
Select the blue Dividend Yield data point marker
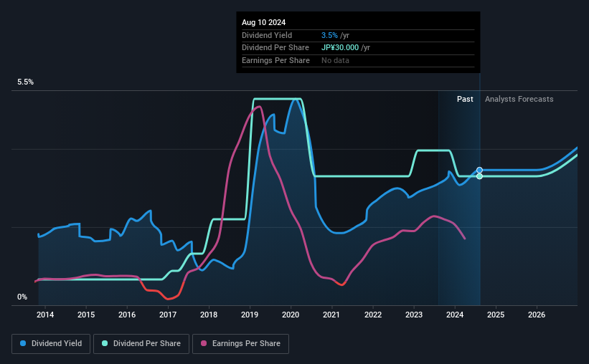click(479, 171)
